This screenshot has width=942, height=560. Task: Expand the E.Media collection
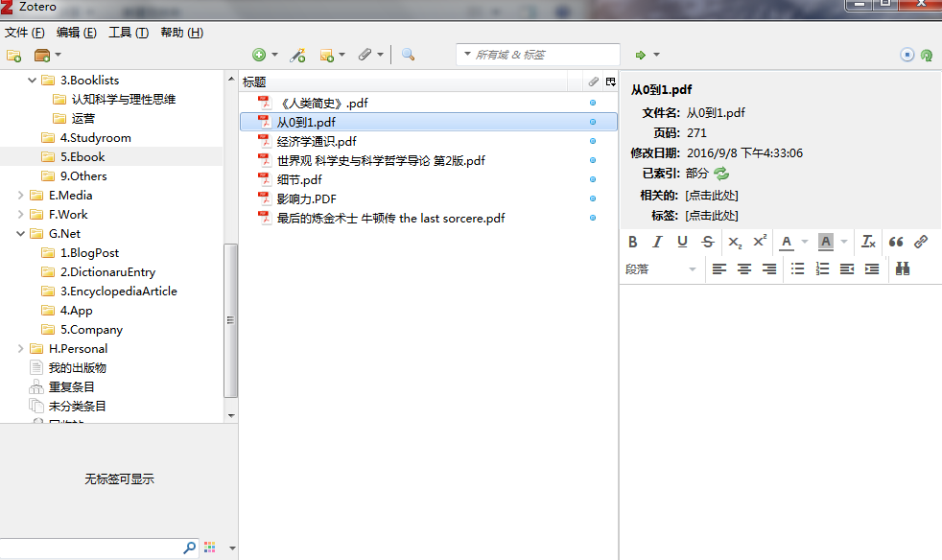click(20, 196)
